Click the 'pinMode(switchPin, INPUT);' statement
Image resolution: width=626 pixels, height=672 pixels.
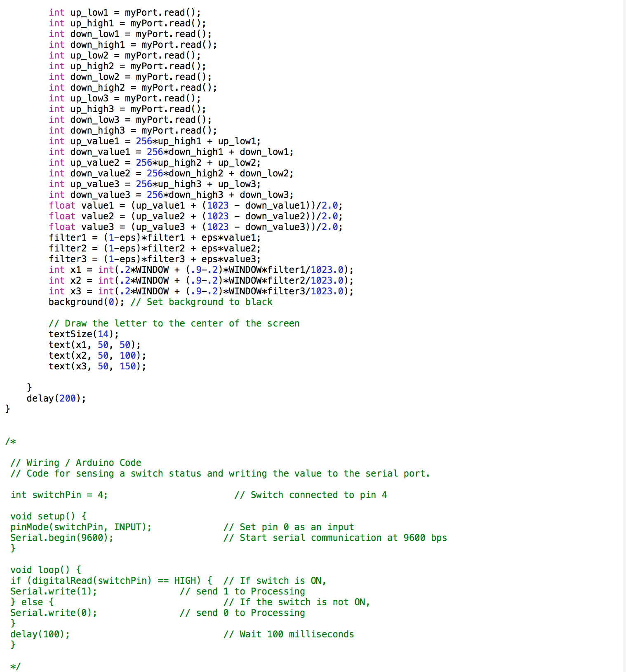tap(81, 527)
